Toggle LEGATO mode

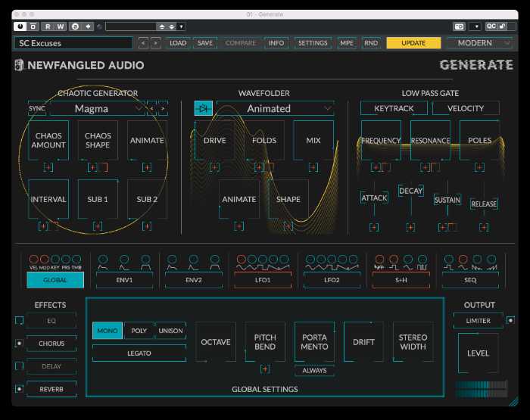tap(139, 353)
